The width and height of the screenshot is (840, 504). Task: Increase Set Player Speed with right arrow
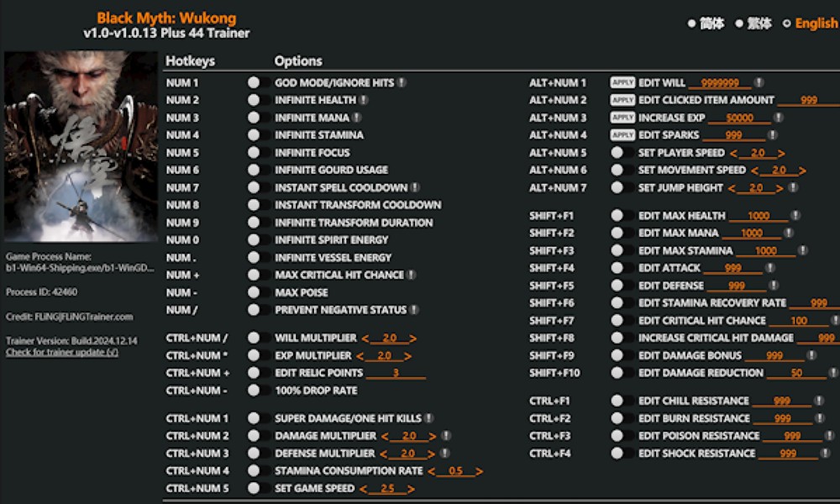point(781,154)
